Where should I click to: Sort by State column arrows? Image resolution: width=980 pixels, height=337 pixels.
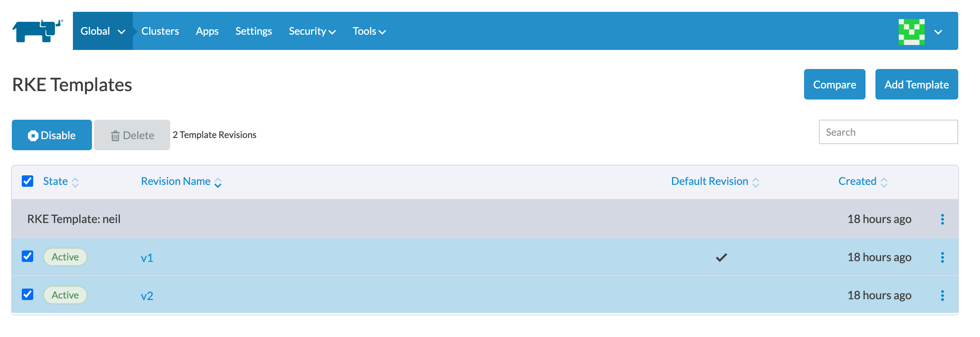[76, 183]
